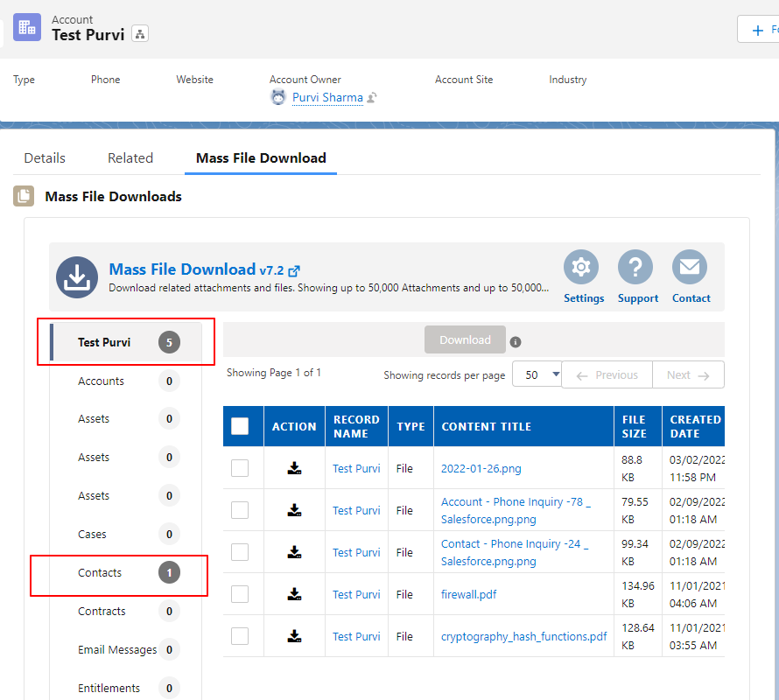The image size is (779, 700).
Task: Open the 2022-01-26.png file link
Action: click(480, 468)
